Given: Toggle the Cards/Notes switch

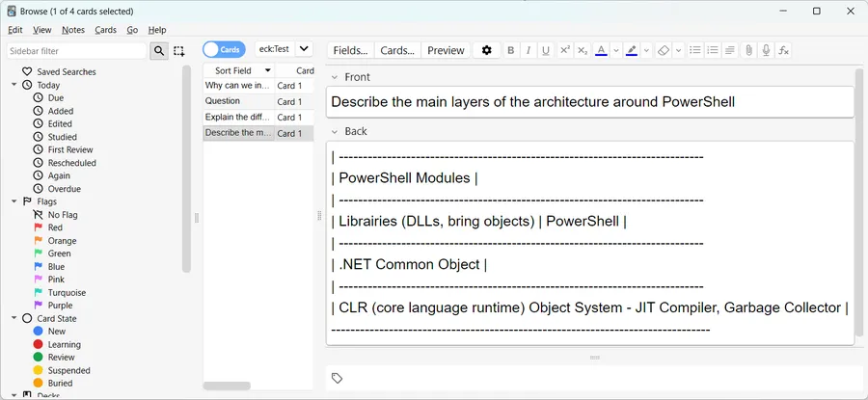Looking at the screenshot, I should 224,49.
